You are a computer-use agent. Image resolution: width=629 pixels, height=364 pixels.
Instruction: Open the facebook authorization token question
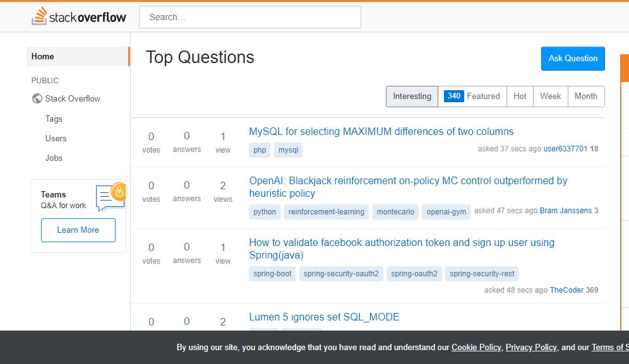pyautogui.click(x=402, y=249)
